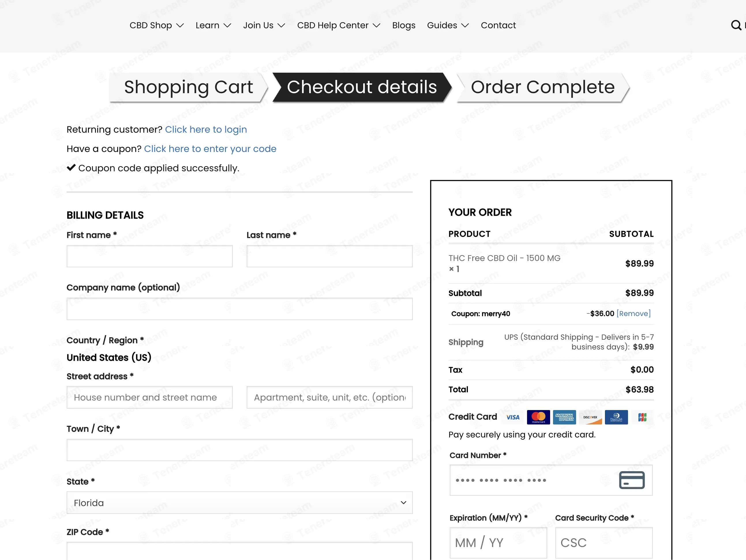The image size is (746, 560).
Task: Click the American Express logo
Action: tap(564, 417)
